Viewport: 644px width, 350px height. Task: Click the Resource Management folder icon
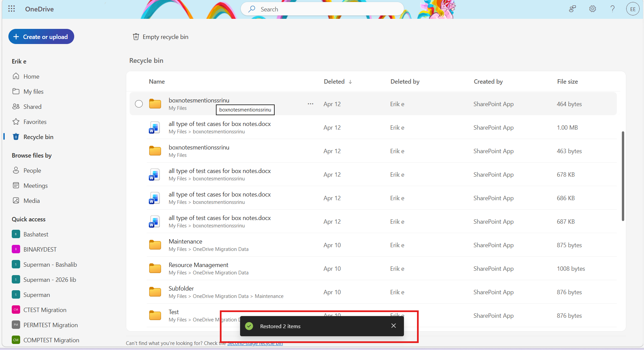tap(155, 268)
